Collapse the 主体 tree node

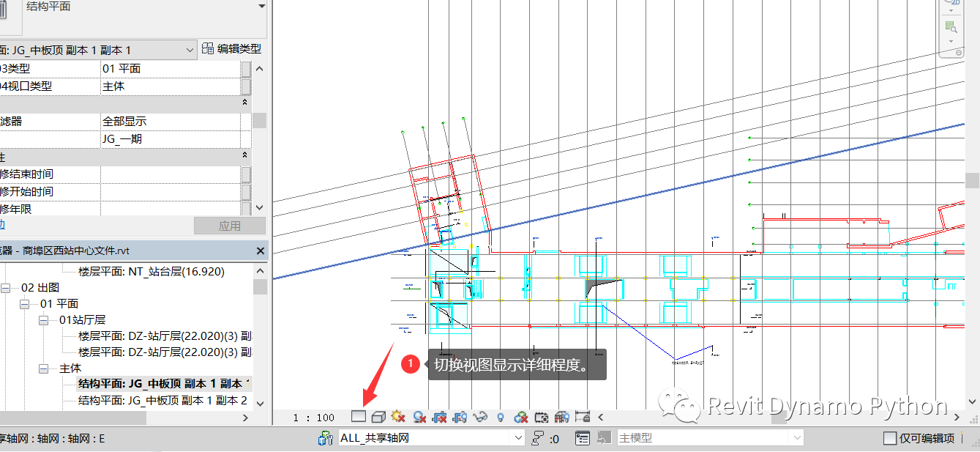pyautogui.click(x=45, y=368)
